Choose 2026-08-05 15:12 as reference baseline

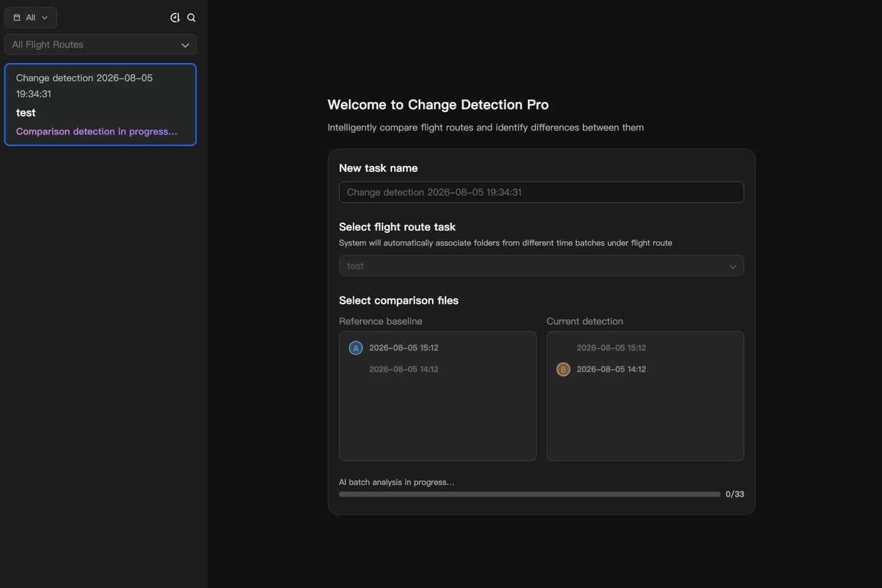pyautogui.click(x=403, y=348)
